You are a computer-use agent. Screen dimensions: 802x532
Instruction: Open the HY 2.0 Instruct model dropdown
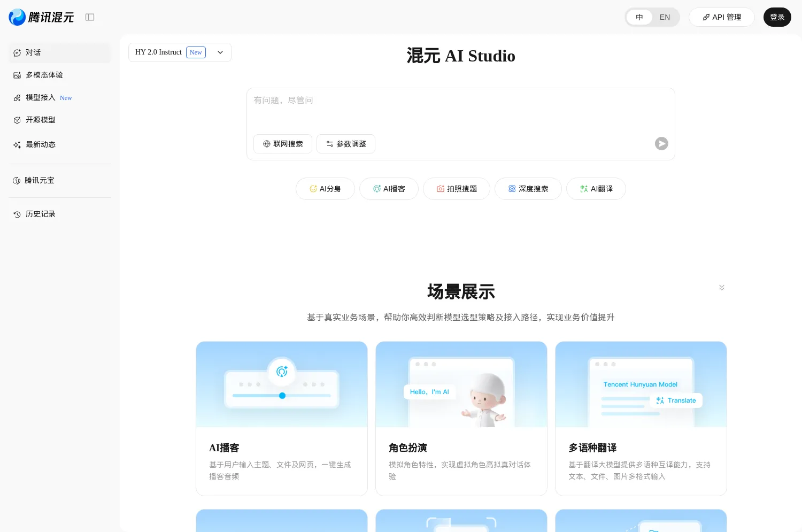point(220,52)
